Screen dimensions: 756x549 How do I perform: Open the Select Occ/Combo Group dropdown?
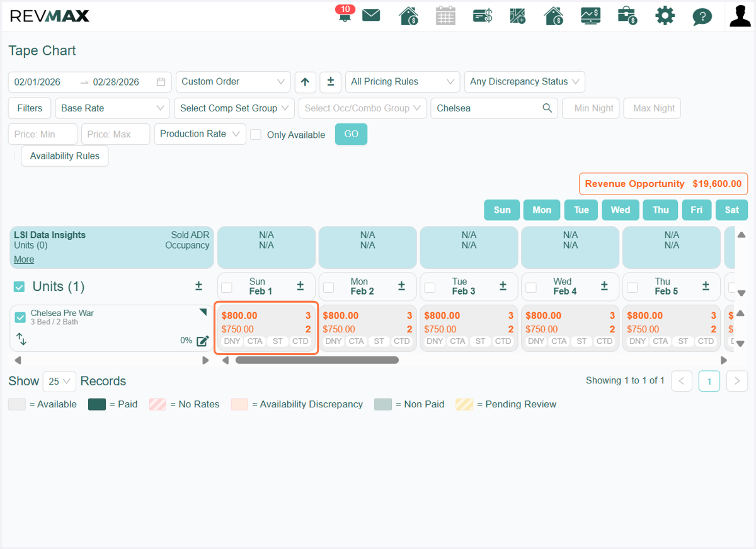(363, 108)
